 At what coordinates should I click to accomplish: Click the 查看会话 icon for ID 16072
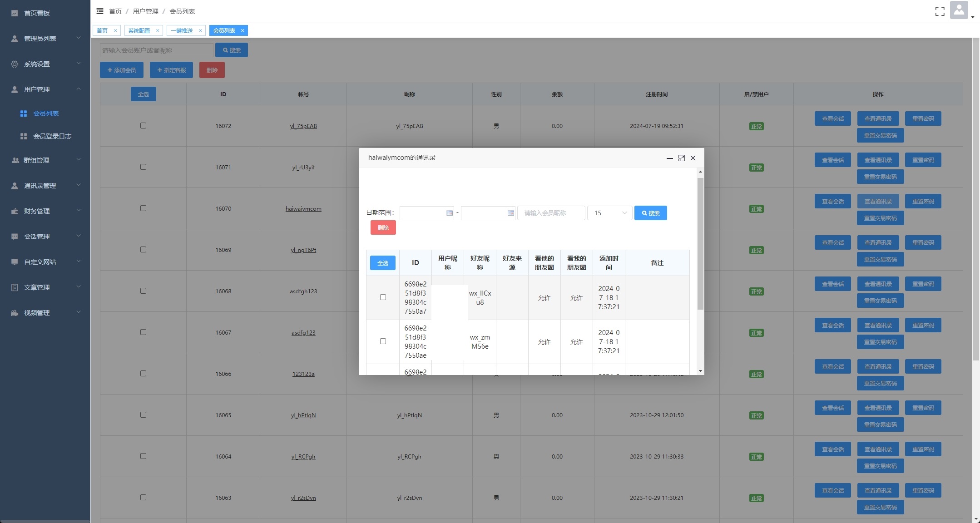click(x=832, y=118)
